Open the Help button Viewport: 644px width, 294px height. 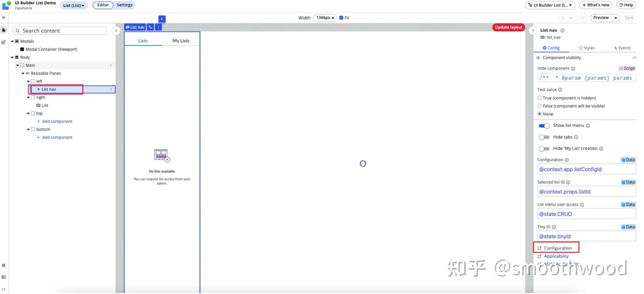(x=626, y=5)
